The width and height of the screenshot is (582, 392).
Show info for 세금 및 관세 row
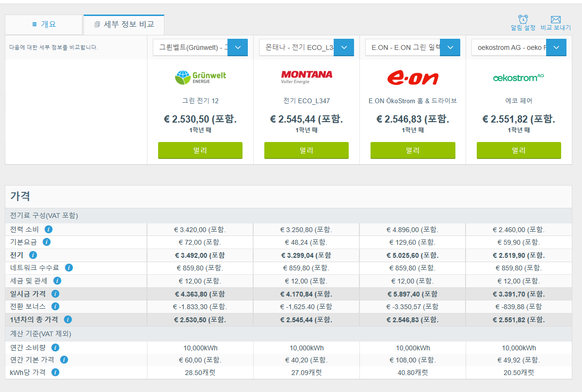click(57, 281)
